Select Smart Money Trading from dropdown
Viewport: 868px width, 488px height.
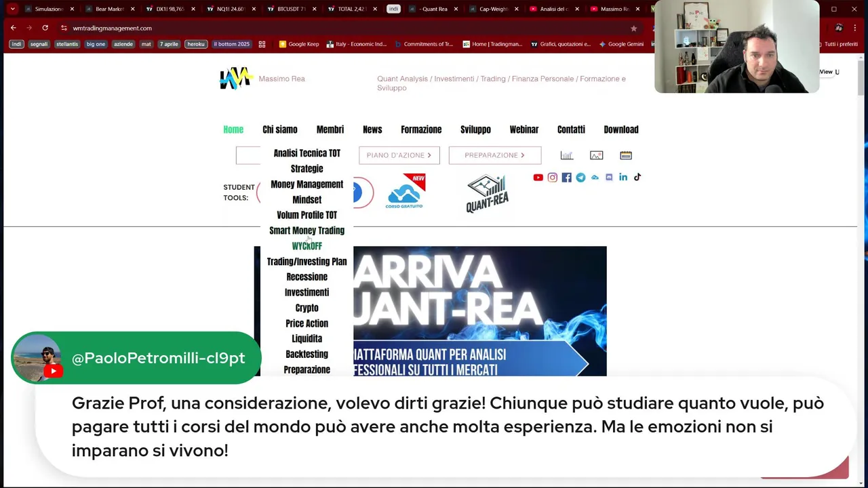(307, 230)
